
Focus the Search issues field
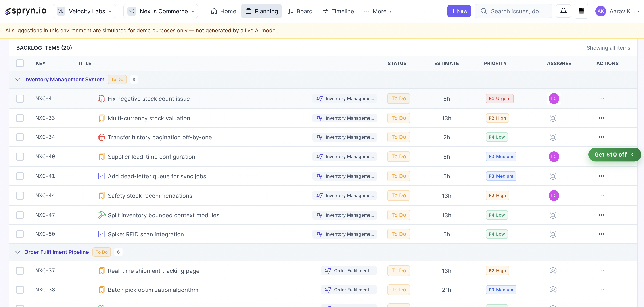pyautogui.click(x=513, y=11)
